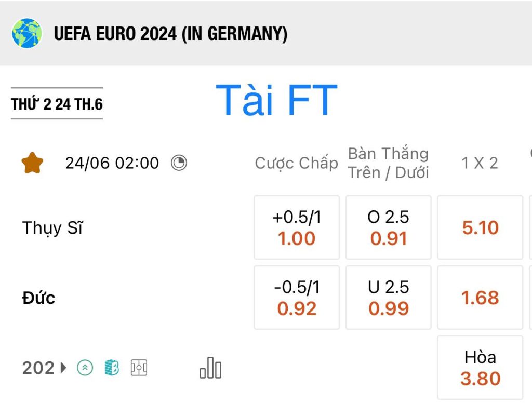Bet Thụy Sĩ to win at 5.10
The image size is (532, 404).
pos(480,227)
